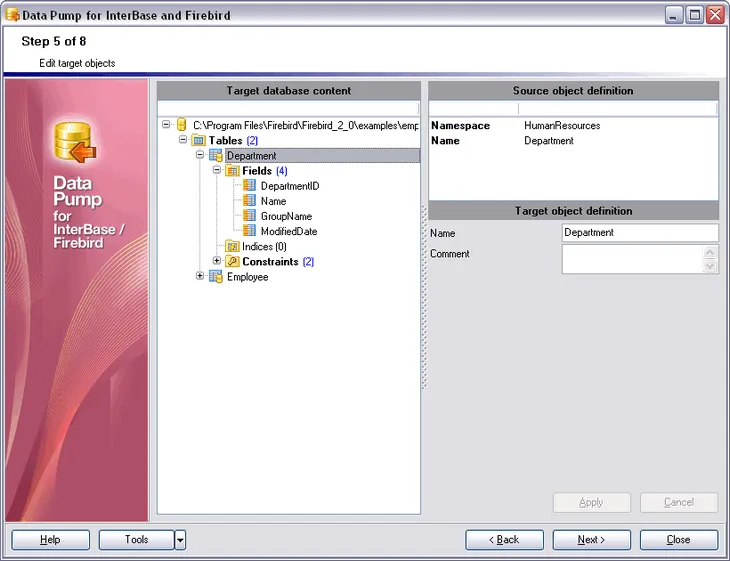Click Comment box scroll down arrow
The height and width of the screenshot is (561, 730).
[x=710, y=266]
